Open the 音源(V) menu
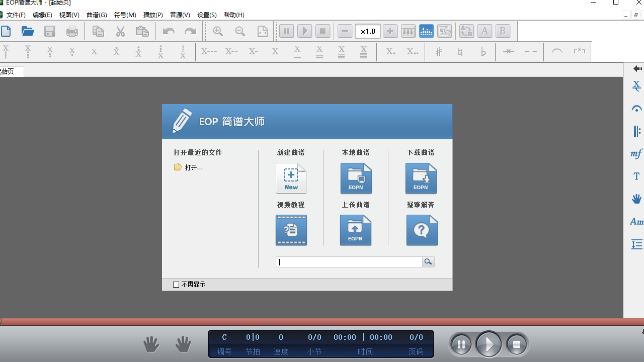Viewport: 644px width, 362px height. 180,15
